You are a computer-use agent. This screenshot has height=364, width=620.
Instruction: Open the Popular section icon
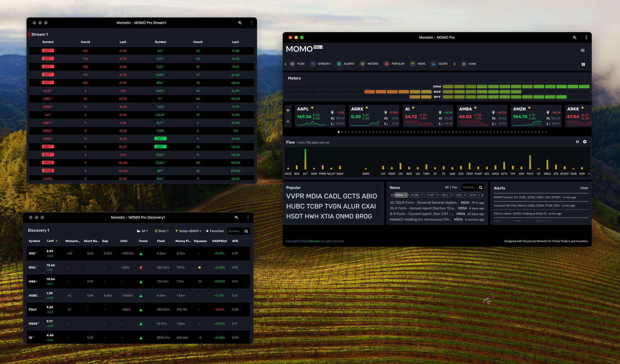click(x=387, y=64)
